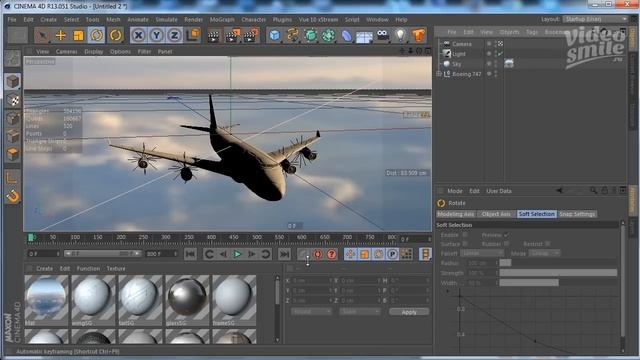The width and height of the screenshot is (640, 360).
Task: Select the Soft Selection tab
Action: [536, 214]
